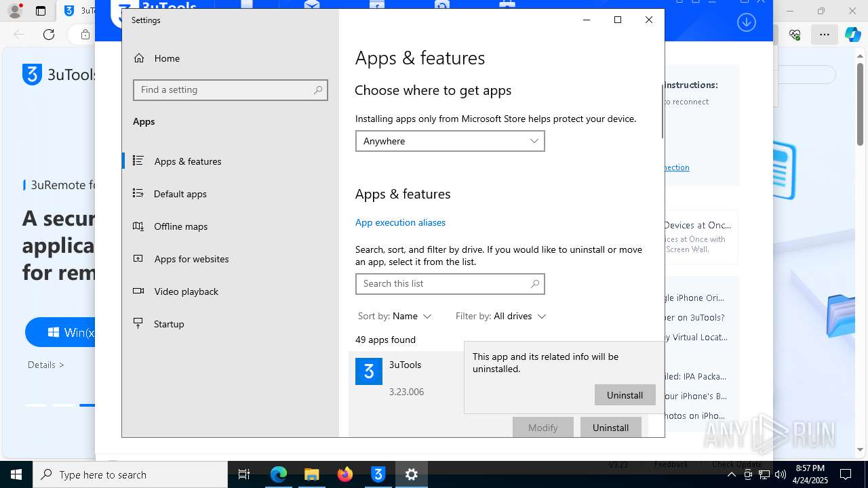Open Edge Settings and more ellipsis
The width and height of the screenshot is (868, 488).
point(824,34)
